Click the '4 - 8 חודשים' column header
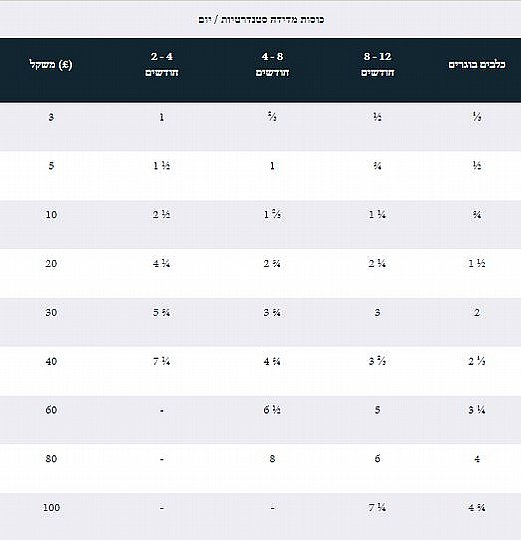521x540 pixels. pyautogui.click(x=272, y=64)
